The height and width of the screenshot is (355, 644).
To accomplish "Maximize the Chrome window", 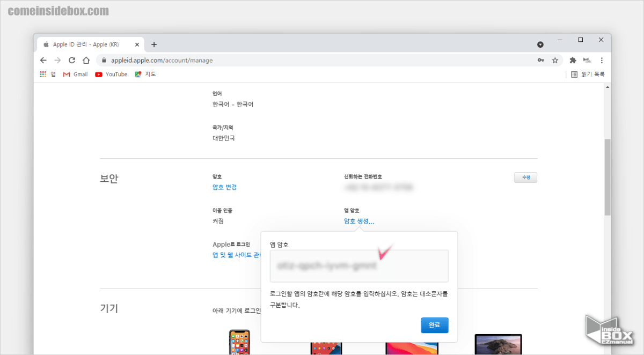I will click(x=580, y=40).
